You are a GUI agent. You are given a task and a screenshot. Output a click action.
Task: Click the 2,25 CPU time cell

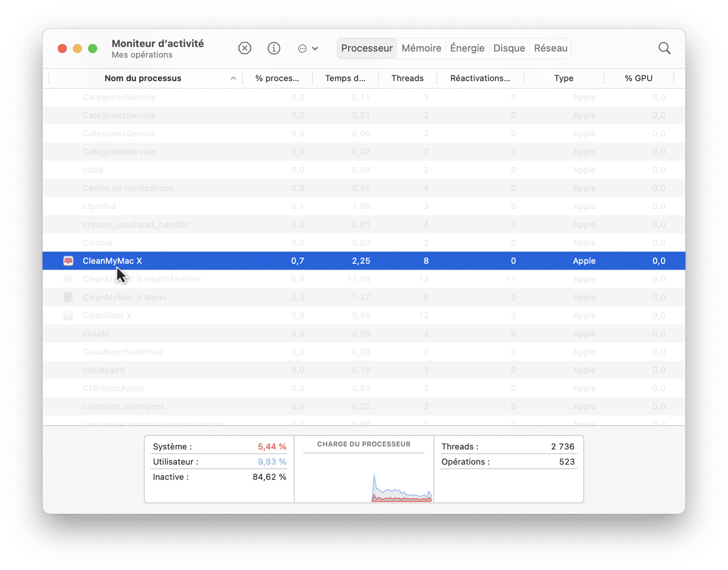pos(361,261)
